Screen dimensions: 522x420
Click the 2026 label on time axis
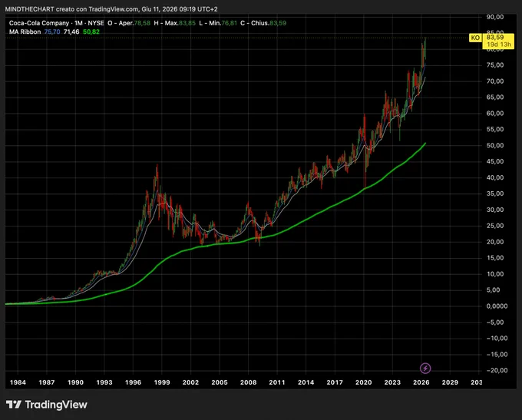[421, 382]
